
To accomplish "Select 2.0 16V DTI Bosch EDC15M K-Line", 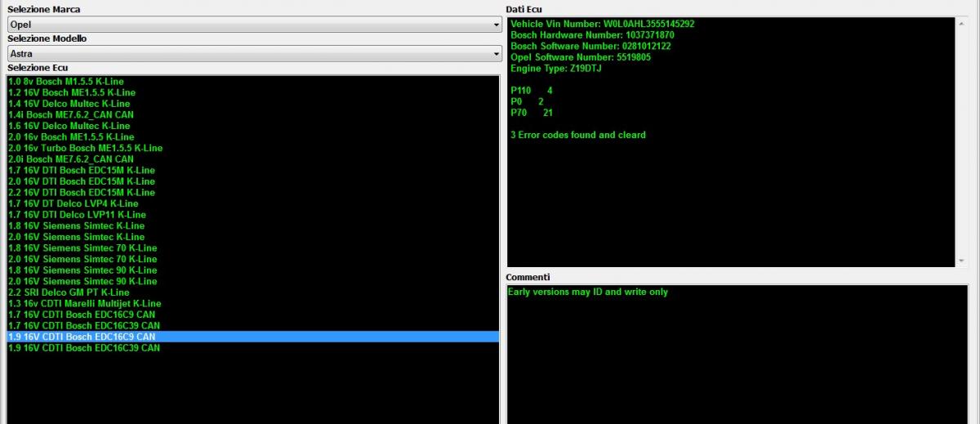I will [x=253, y=181].
